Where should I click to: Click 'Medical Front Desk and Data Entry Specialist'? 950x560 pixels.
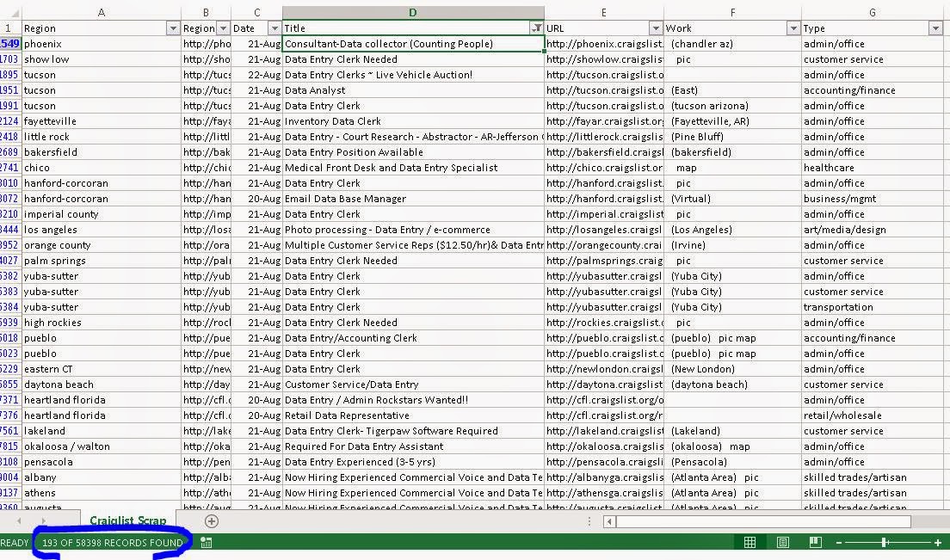click(x=413, y=168)
